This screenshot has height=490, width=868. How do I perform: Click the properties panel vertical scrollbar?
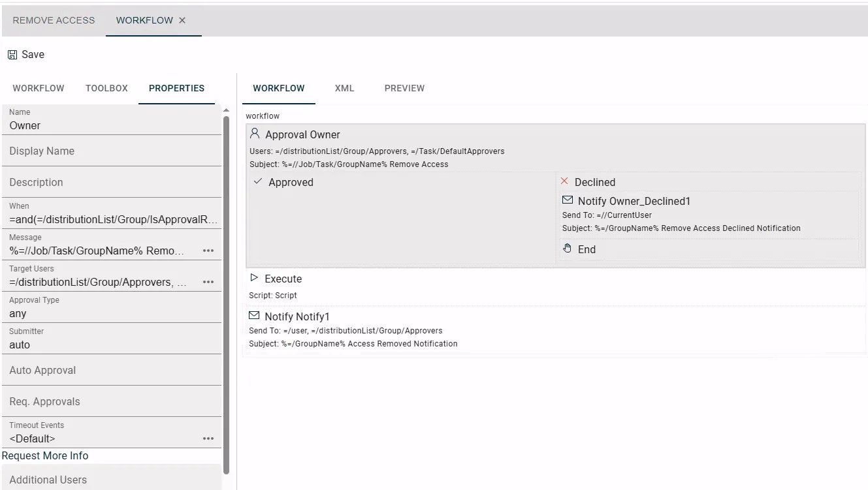[x=227, y=295]
